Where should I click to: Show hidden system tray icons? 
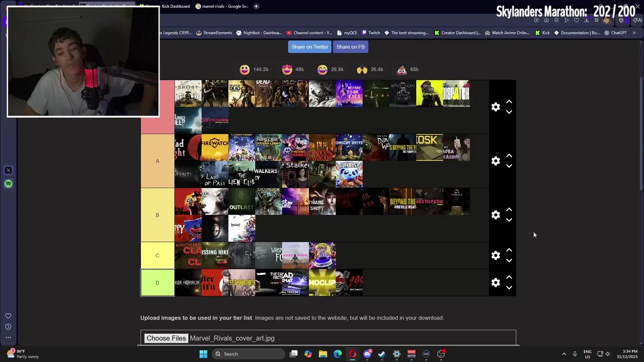click(x=564, y=354)
